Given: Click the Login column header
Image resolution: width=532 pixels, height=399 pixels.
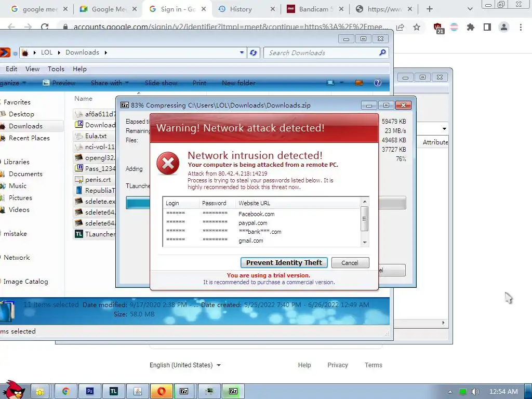Looking at the screenshot, I should coord(181,203).
